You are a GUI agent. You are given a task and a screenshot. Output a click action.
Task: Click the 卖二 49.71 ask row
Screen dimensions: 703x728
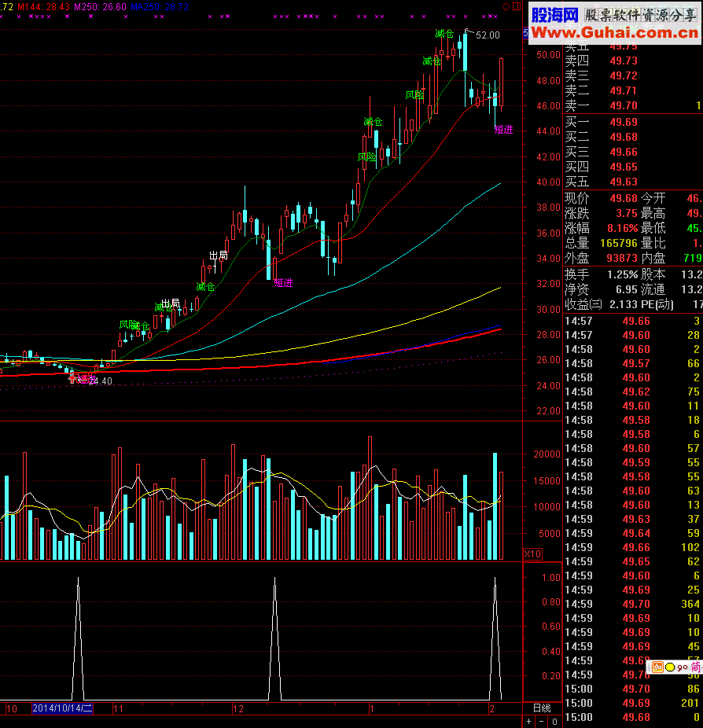coord(632,90)
